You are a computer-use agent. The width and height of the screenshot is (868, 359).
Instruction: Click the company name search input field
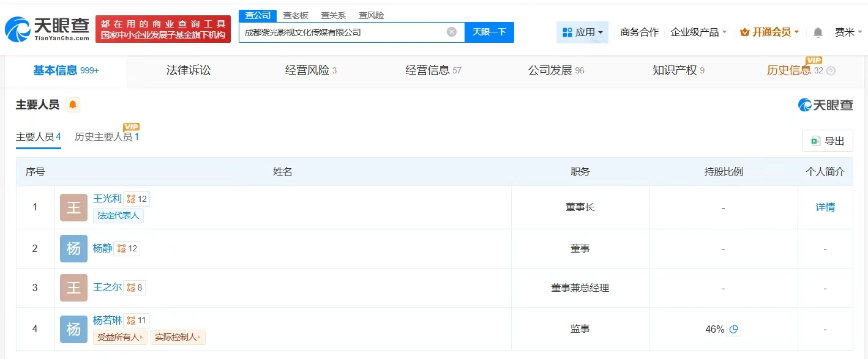coord(343,32)
